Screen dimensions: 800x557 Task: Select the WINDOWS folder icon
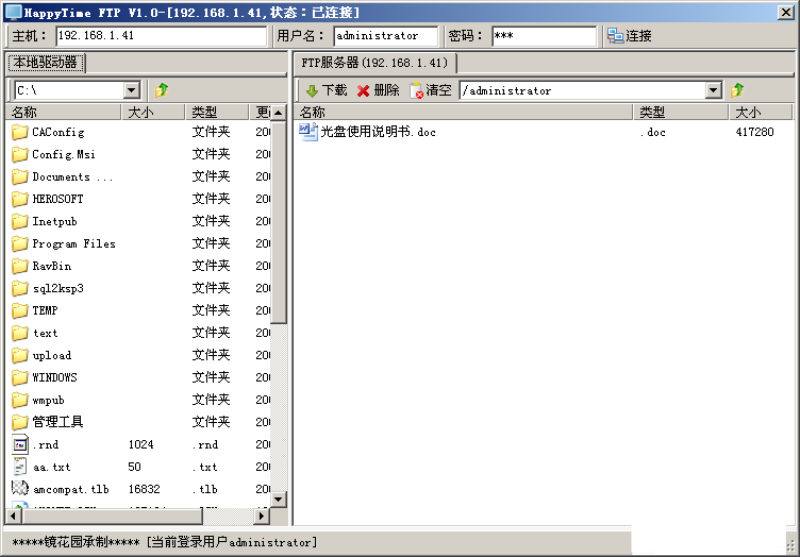tap(20, 377)
